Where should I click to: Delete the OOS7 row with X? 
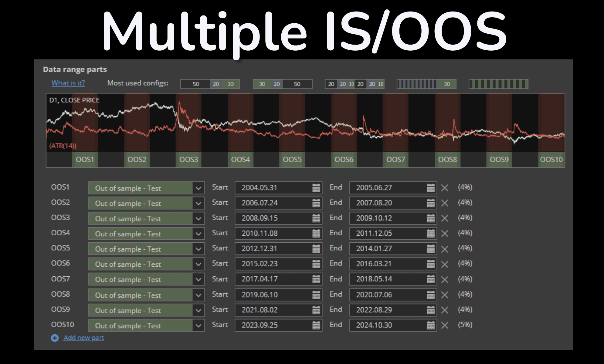point(445,280)
